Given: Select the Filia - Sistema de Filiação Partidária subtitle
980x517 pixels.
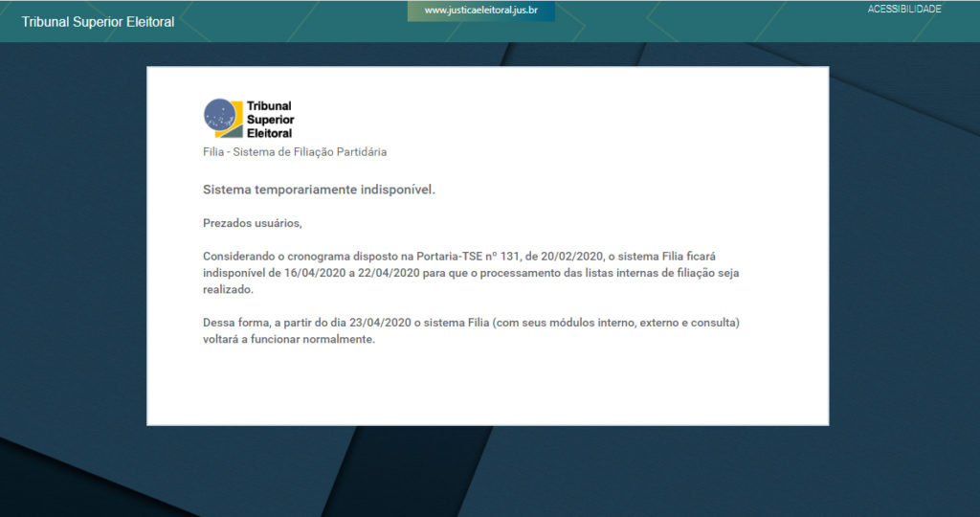Looking at the screenshot, I should (x=295, y=152).
